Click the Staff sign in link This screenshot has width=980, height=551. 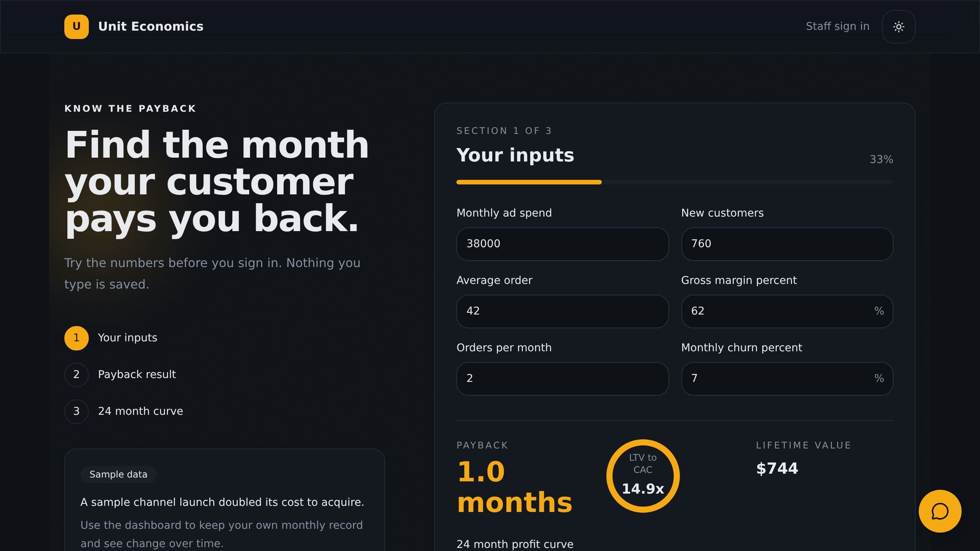pyautogui.click(x=838, y=26)
